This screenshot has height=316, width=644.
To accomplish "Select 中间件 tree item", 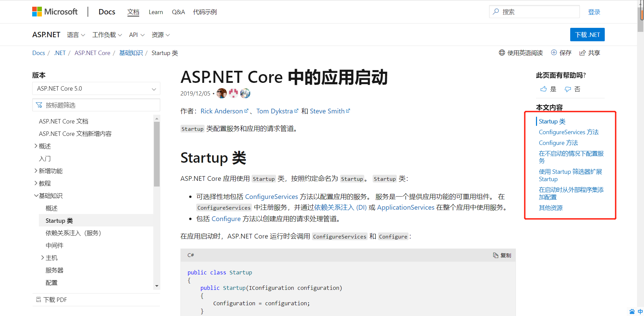I will pos(54,245).
